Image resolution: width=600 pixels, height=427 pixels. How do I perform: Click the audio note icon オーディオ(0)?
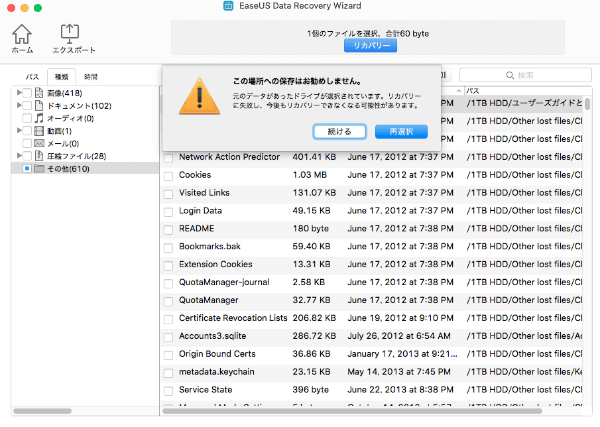[39, 118]
